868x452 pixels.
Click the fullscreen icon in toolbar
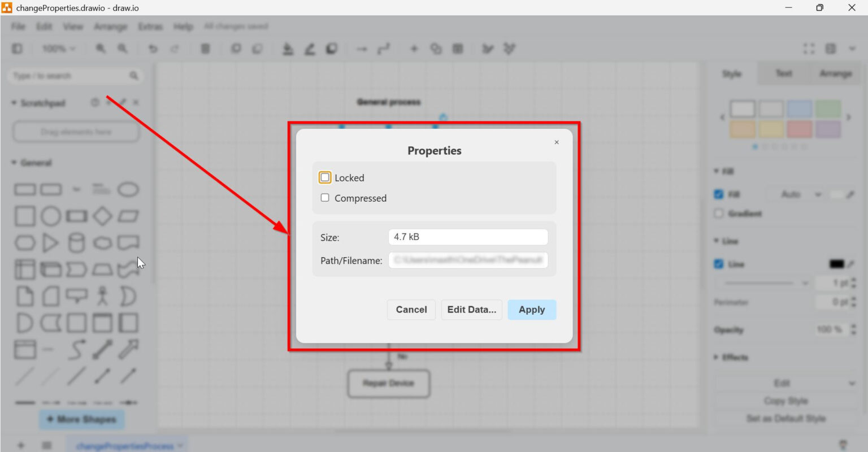click(809, 49)
